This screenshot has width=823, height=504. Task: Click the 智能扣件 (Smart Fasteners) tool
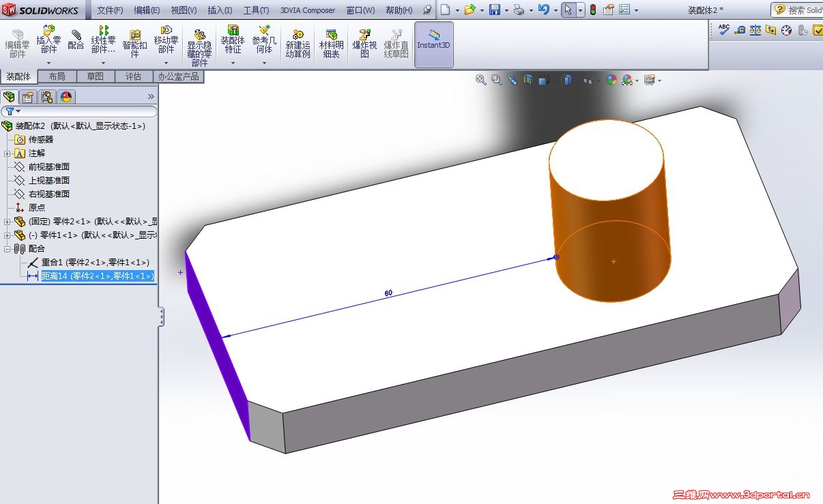pyautogui.click(x=135, y=43)
